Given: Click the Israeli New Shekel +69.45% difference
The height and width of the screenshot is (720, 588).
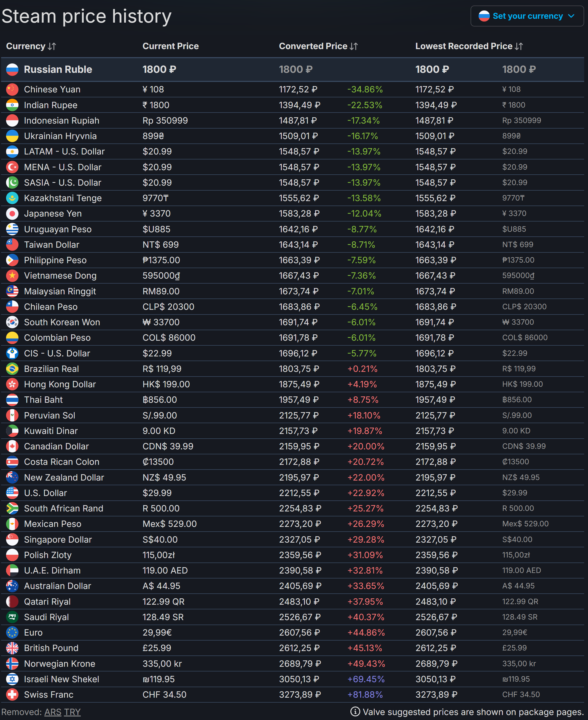Looking at the screenshot, I should click(x=366, y=679).
